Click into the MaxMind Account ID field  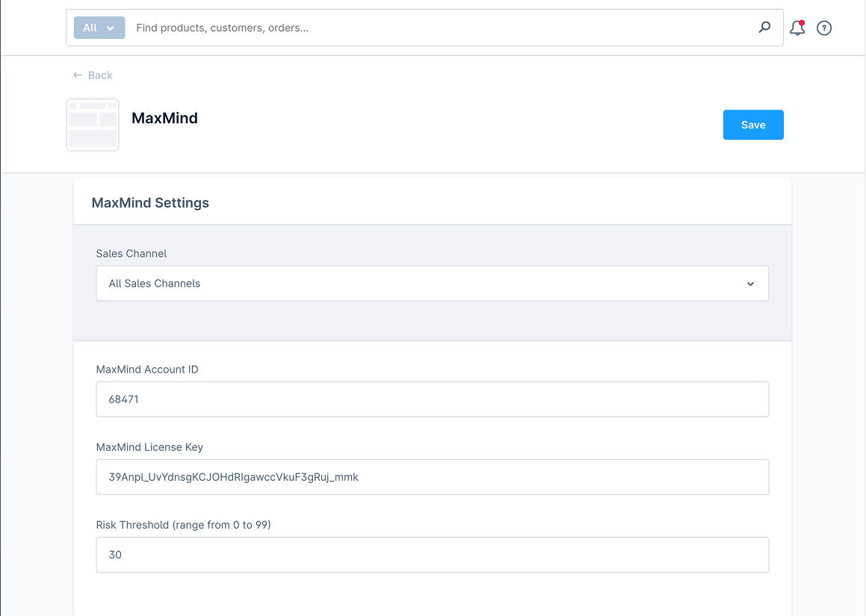pos(432,399)
